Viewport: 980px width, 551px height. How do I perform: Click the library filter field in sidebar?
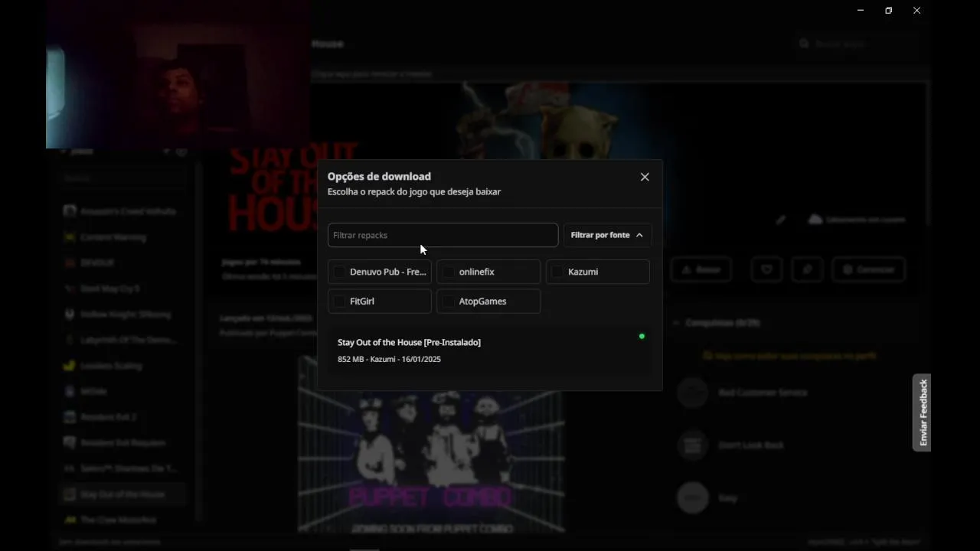click(122, 178)
